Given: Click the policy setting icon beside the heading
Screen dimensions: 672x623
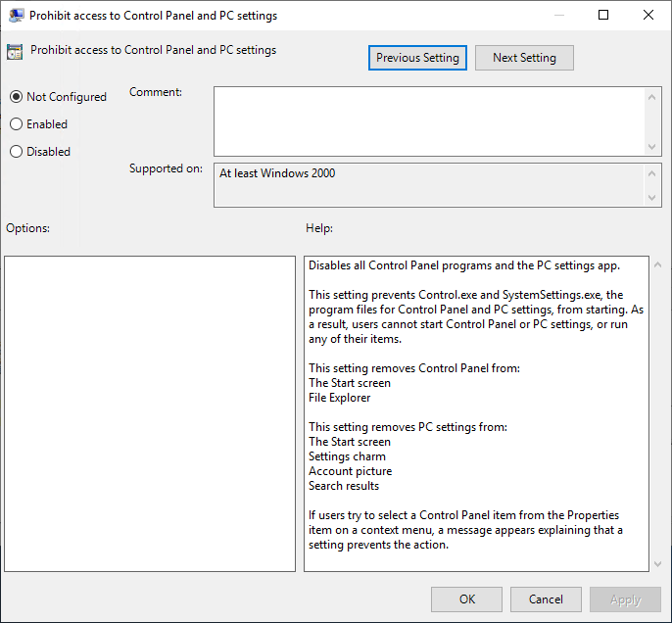Looking at the screenshot, I should point(15,52).
